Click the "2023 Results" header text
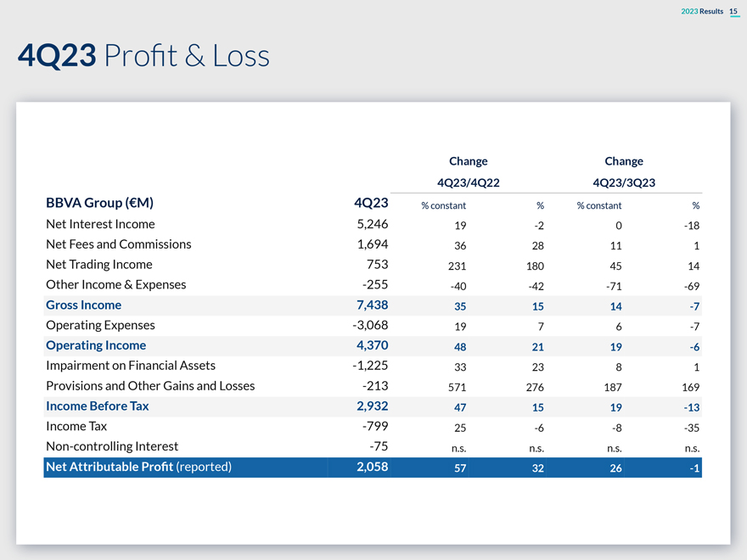 700,9
